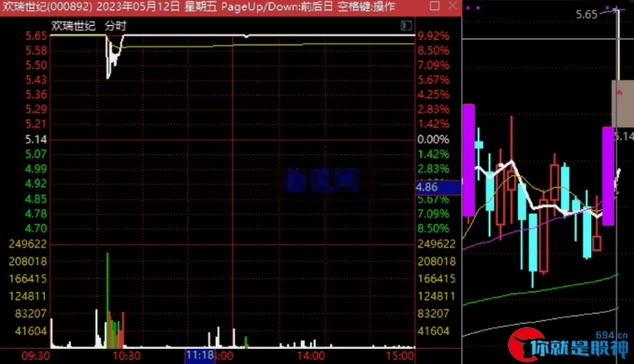Click the 5.50 price axis label
Screen dimensions: 634x364
pyautogui.click(x=36, y=65)
